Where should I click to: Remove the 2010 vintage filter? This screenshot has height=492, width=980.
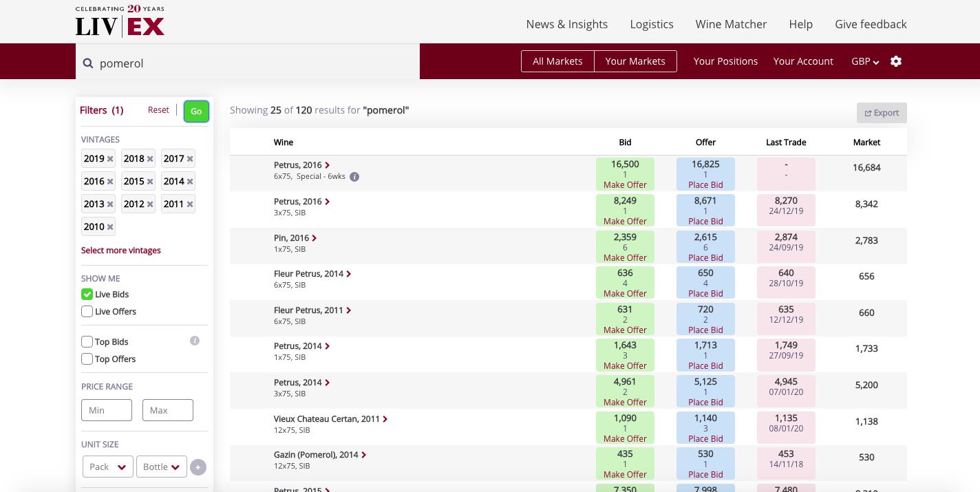(x=110, y=227)
